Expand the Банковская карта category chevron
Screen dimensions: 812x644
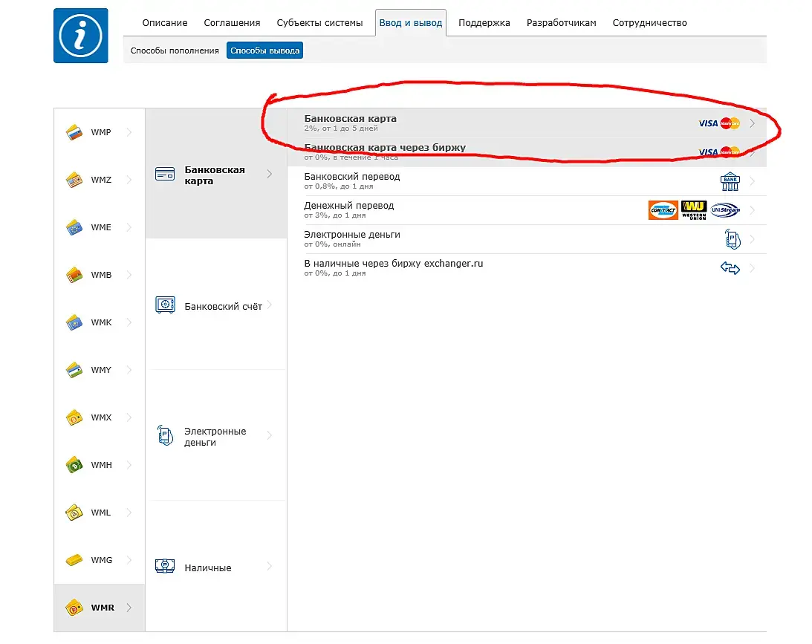269,174
